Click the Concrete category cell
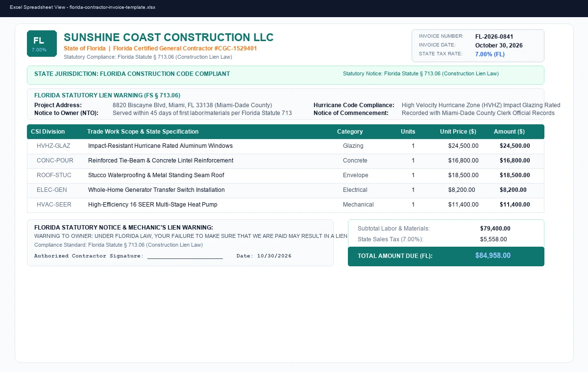588x372 pixels. coord(355,161)
